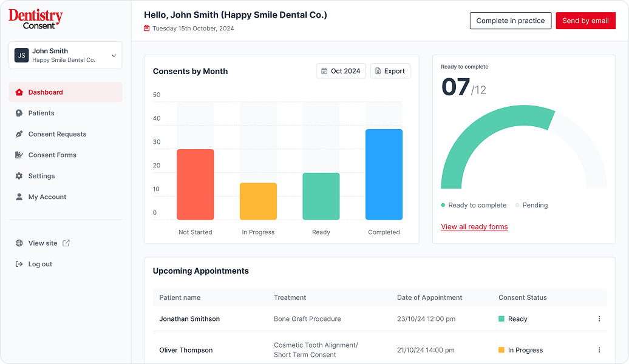
Task: Click the Log out arrow icon
Action: [19, 265]
